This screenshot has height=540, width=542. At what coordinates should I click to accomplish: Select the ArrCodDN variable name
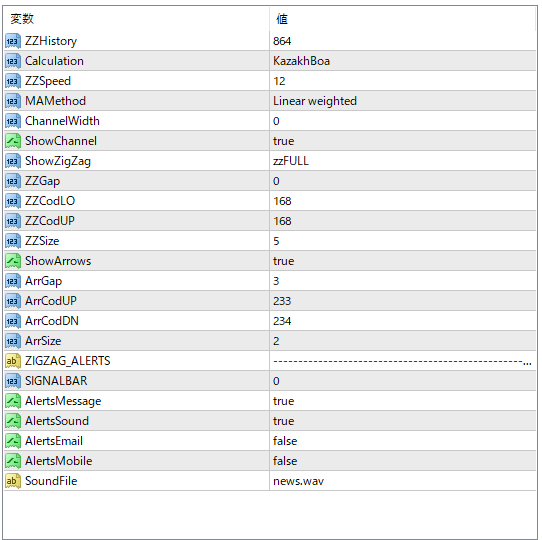pos(52,321)
